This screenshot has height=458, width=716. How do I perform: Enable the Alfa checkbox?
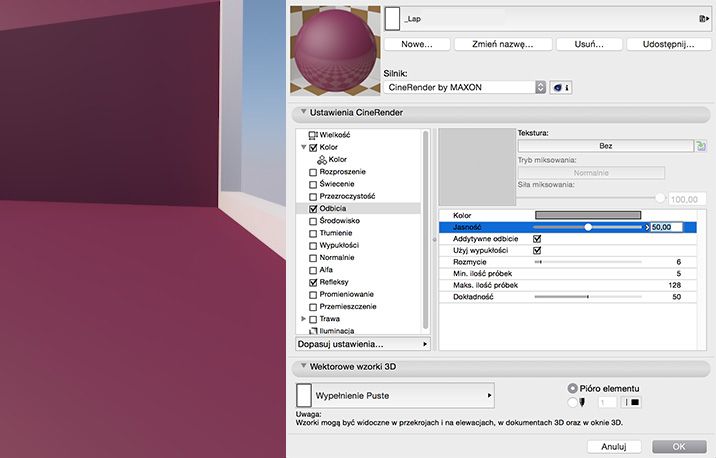(x=313, y=270)
